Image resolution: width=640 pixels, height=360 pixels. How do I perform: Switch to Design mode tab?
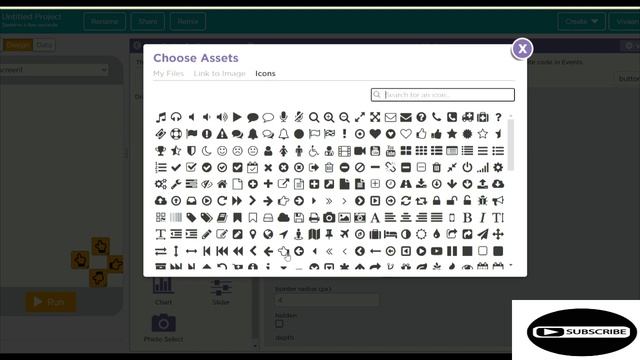tap(18, 45)
